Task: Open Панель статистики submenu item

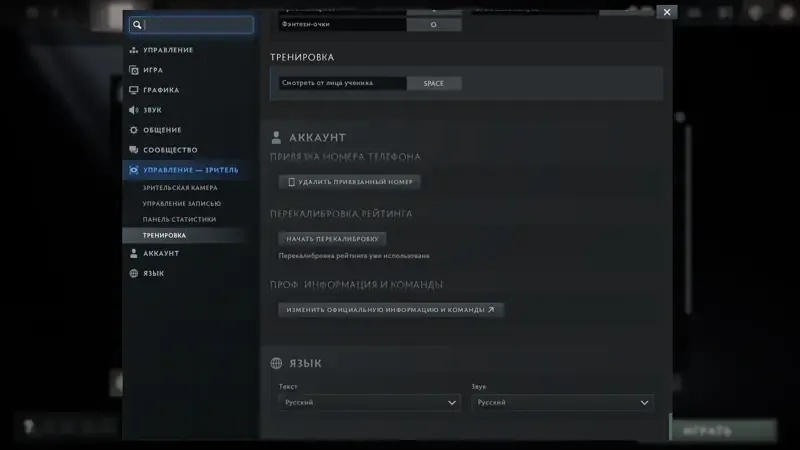Action: pos(179,219)
